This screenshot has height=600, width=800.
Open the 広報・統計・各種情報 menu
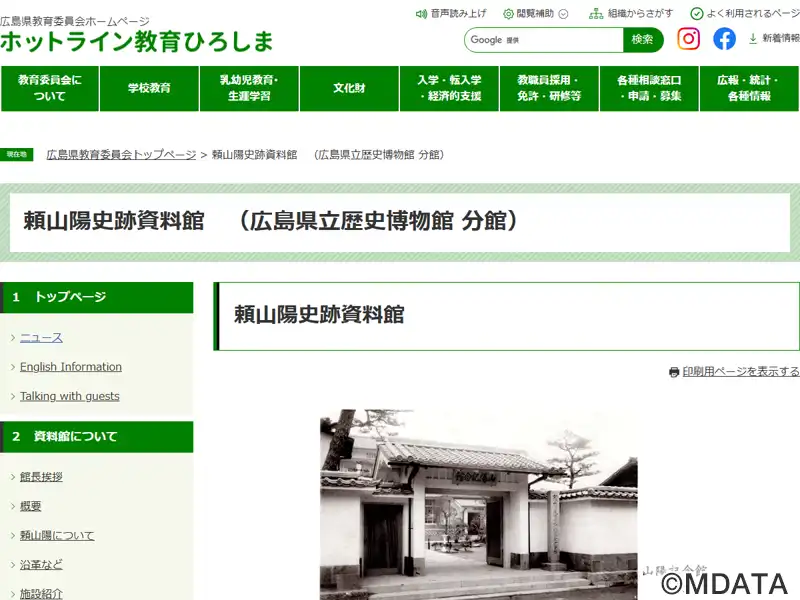click(749, 88)
